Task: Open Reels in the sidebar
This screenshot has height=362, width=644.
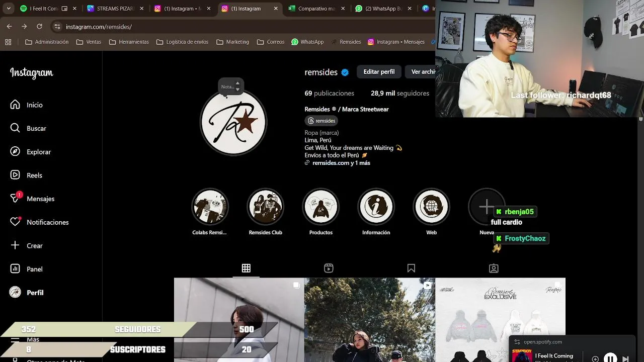Action: pyautogui.click(x=27, y=175)
